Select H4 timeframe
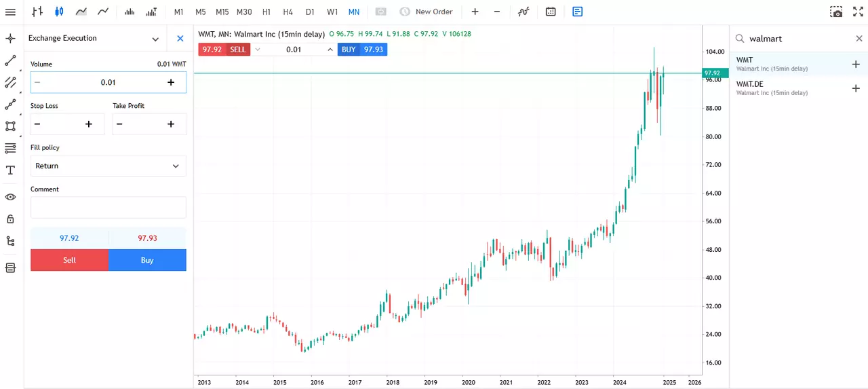 288,12
